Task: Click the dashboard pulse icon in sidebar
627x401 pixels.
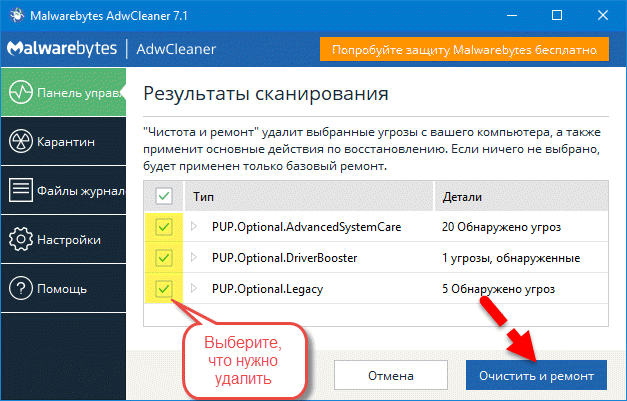Action: coord(20,92)
